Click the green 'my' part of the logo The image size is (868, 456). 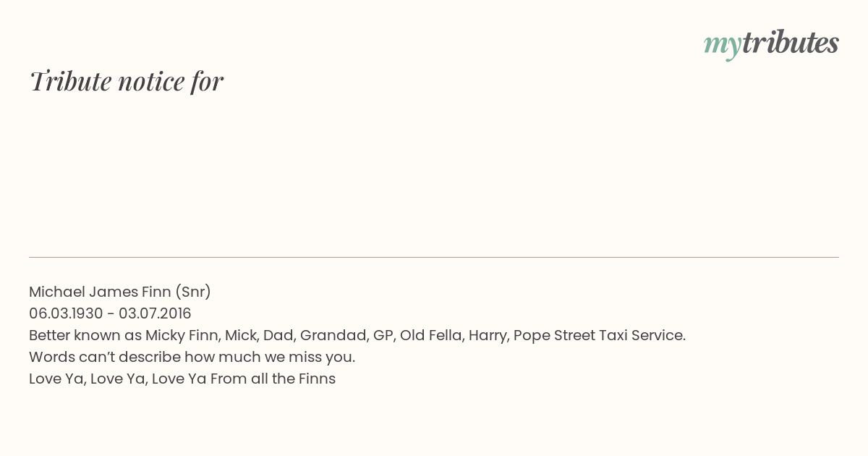point(723,46)
